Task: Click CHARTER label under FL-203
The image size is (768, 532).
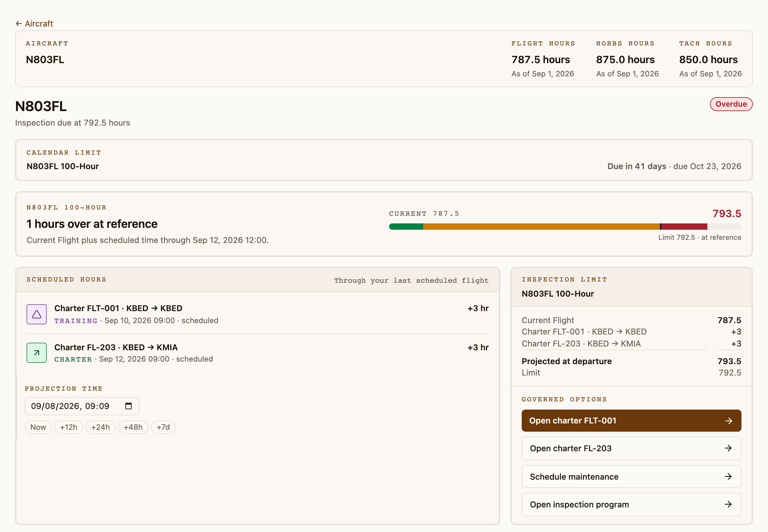Action: (73, 359)
